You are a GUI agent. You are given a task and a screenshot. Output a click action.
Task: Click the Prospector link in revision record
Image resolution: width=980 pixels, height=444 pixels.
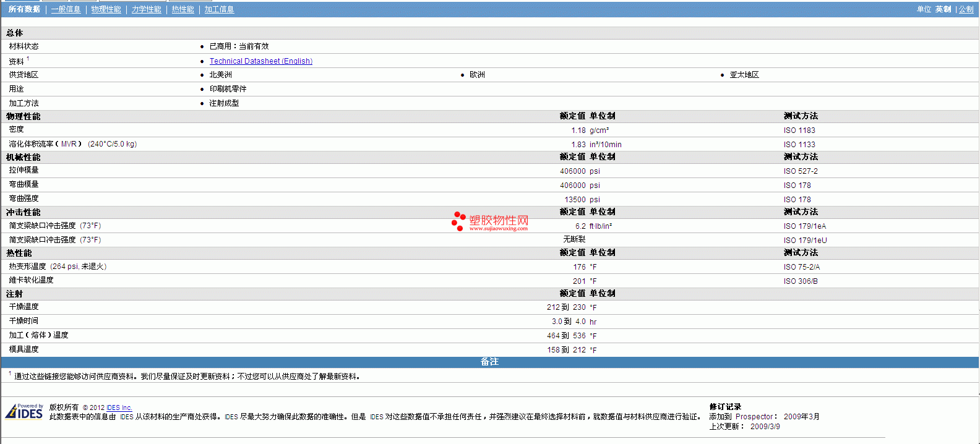click(x=754, y=417)
